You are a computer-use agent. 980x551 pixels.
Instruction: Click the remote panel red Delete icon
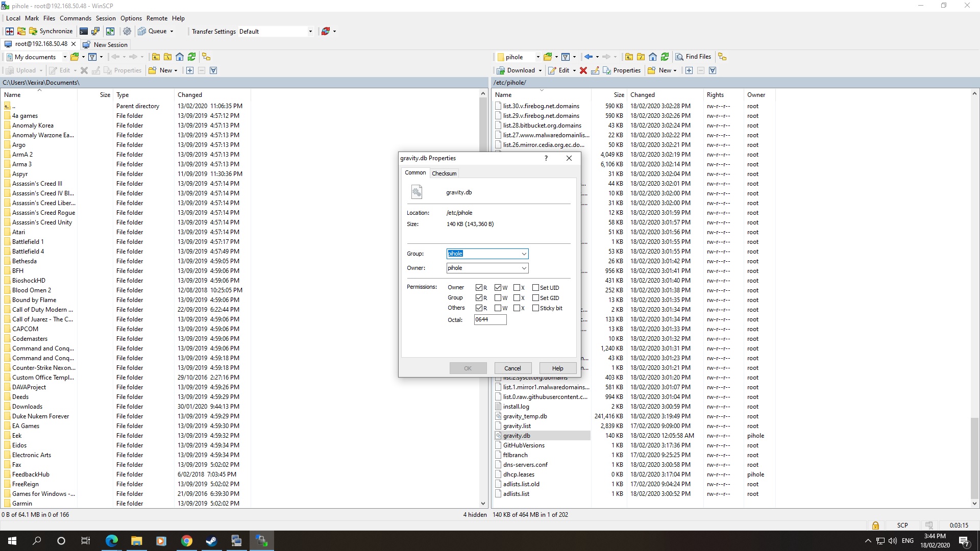583,70
